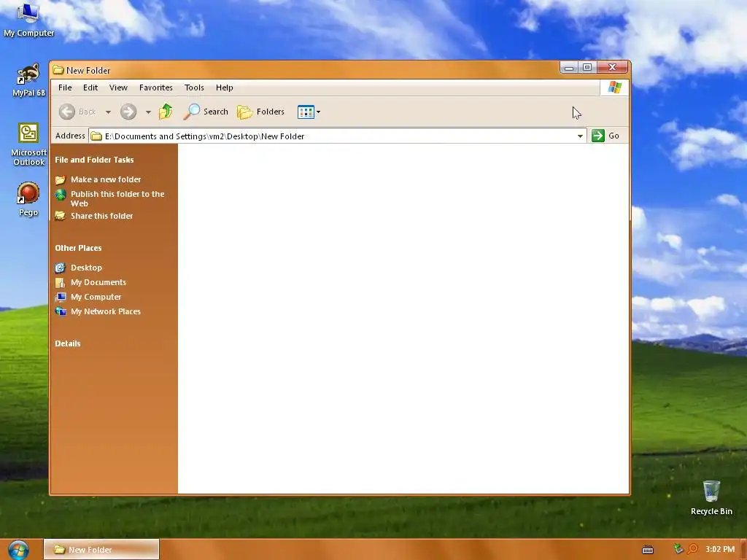Expand the Address bar dropdown
This screenshot has height=560, width=747.
580,136
